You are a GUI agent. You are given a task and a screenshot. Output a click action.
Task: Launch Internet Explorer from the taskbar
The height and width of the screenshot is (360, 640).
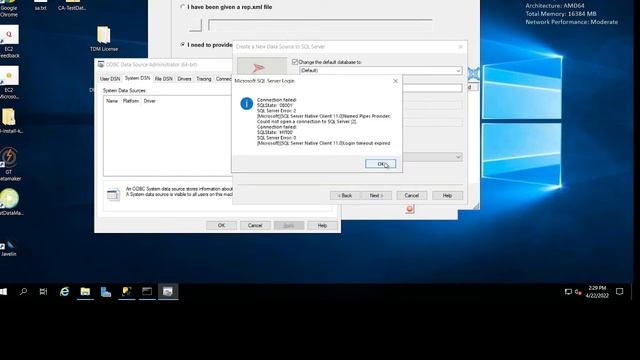[x=64, y=291]
